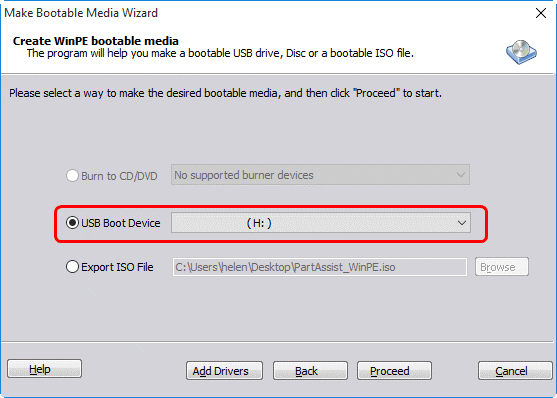Cancel the bootable media wizard
The image size is (557, 398).
pos(515,371)
